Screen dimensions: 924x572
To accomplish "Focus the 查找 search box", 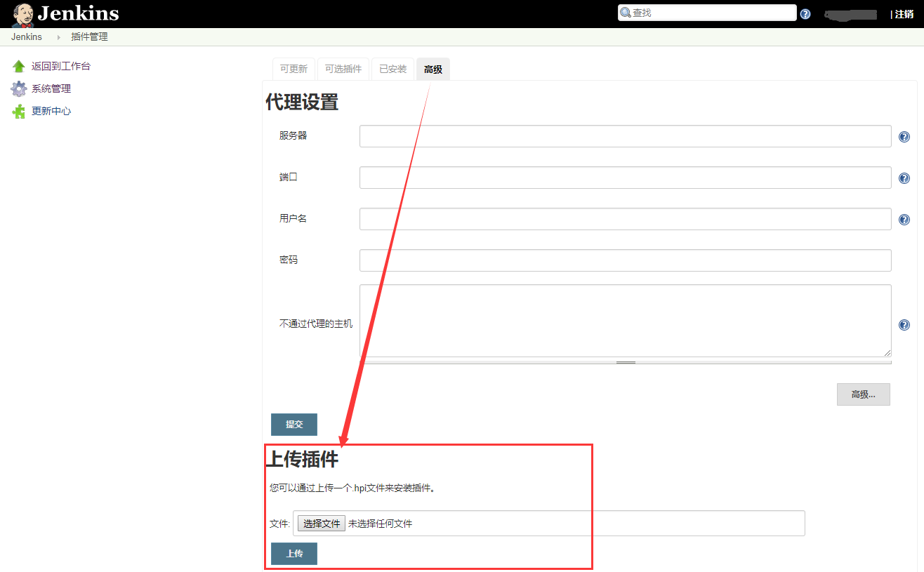I will (x=707, y=13).
